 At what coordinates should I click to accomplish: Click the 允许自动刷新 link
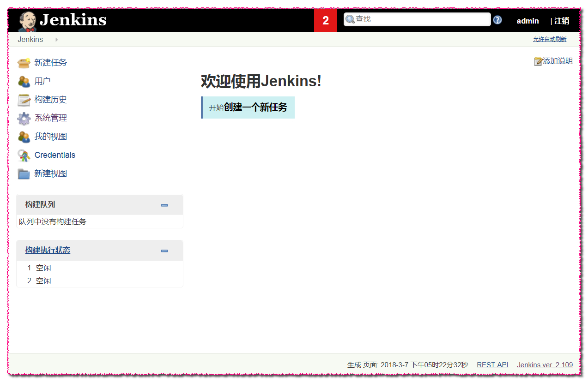pos(550,39)
